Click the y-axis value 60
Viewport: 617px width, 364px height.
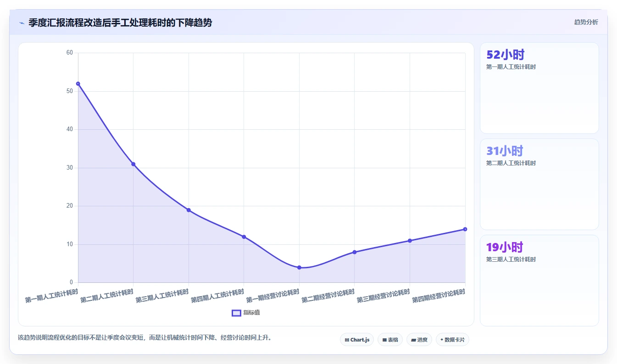pos(70,53)
